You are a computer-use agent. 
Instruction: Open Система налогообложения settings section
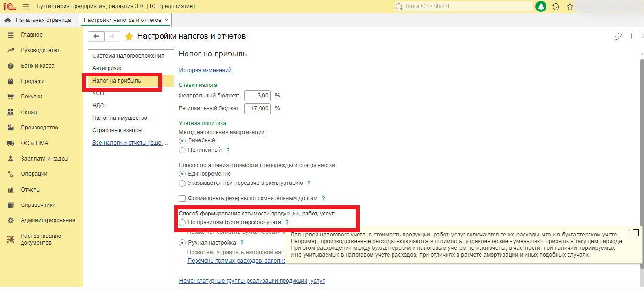coord(128,56)
